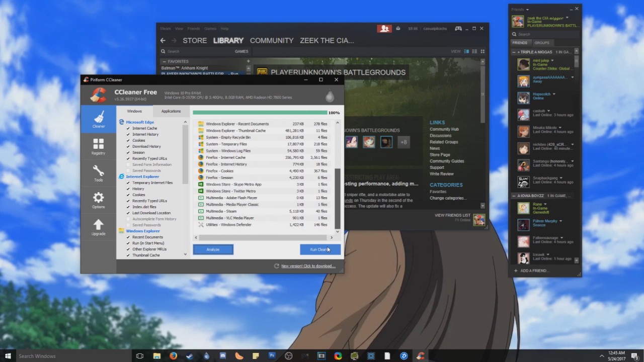The image size is (644, 362).
Task: Click the Steam friends notification icon
Action: pos(384,29)
